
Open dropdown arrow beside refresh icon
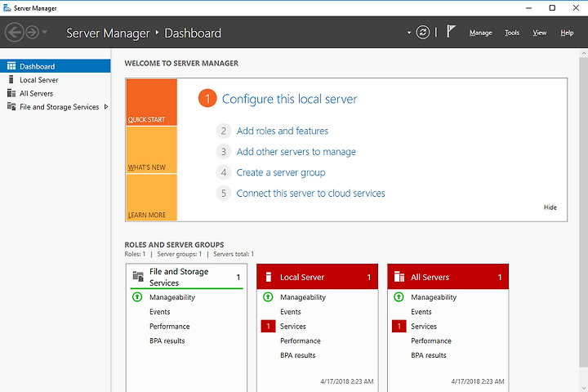409,33
